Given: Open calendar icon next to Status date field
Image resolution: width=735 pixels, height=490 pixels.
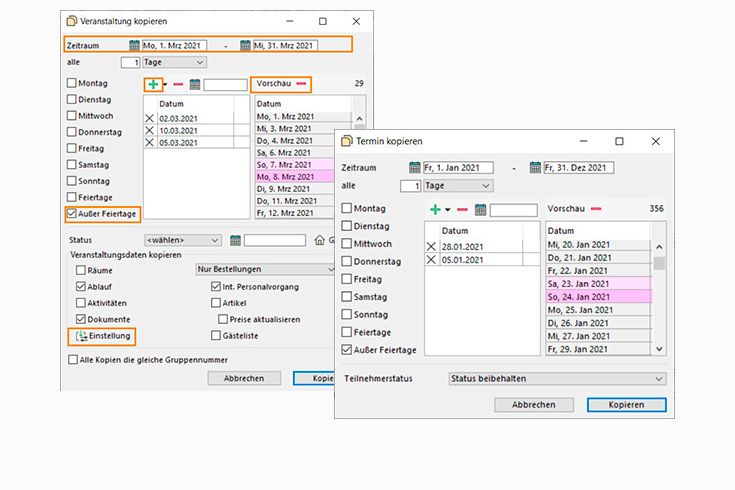Looking at the screenshot, I should (x=235, y=240).
